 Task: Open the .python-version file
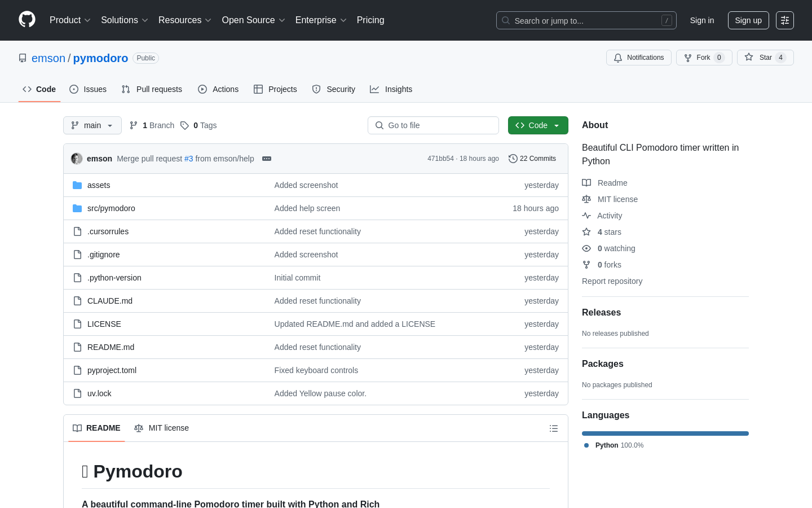point(114,278)
